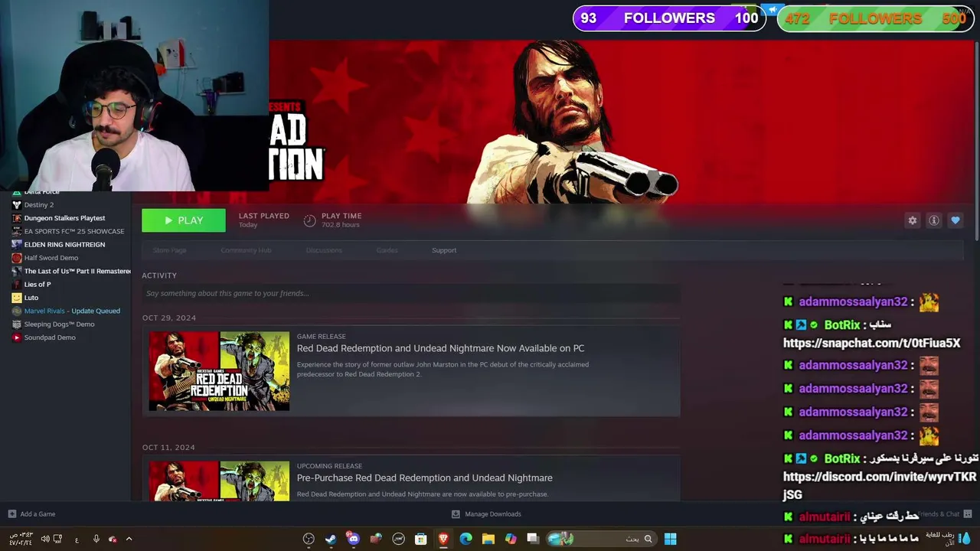Select Destiny 2 in the library list
The width and height of the screenshot is (980, 551).
point(38,205)
